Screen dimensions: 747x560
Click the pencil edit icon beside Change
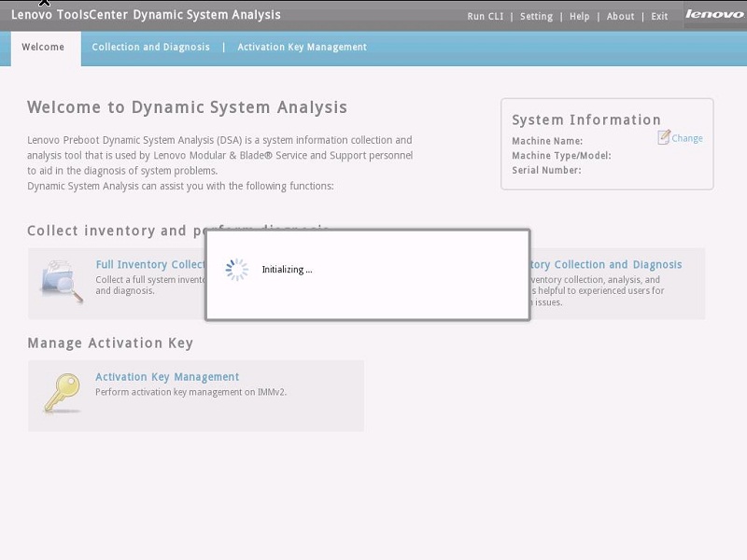664,137
